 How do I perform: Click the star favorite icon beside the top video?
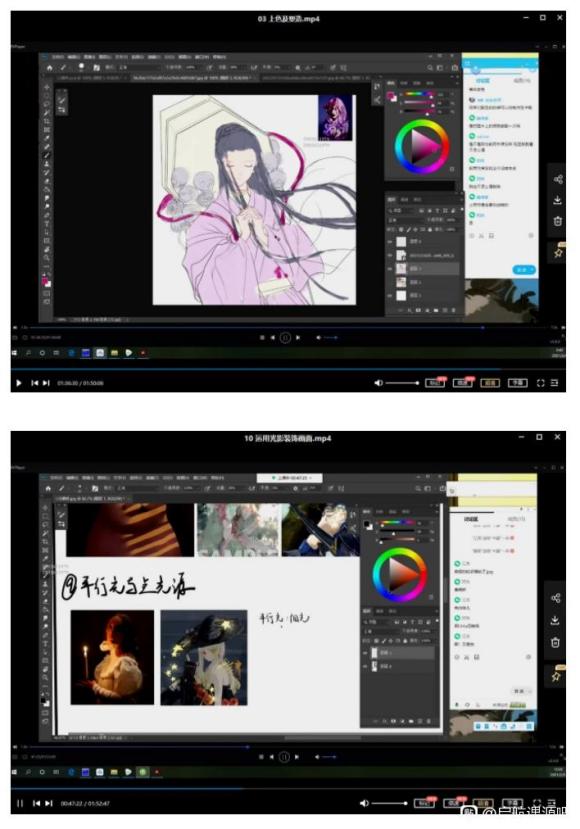coord(558,253)
